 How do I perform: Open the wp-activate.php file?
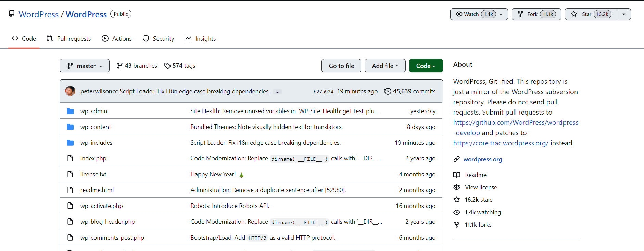102,206
